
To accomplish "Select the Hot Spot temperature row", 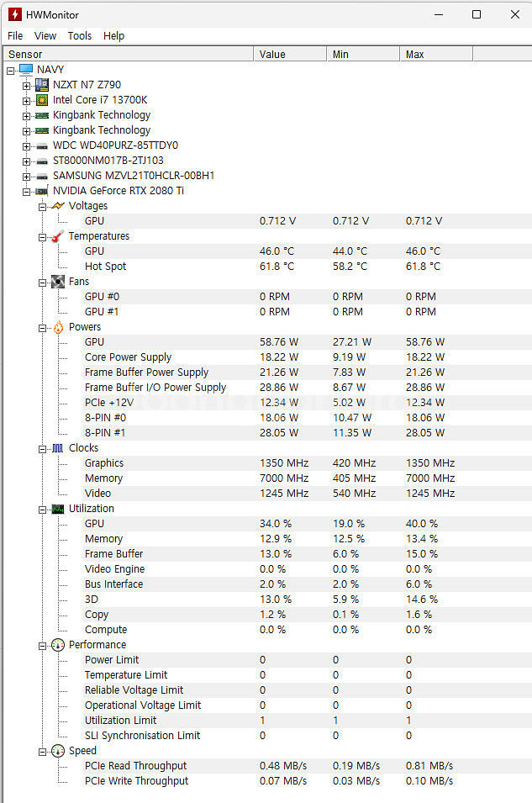I will 106,267.
